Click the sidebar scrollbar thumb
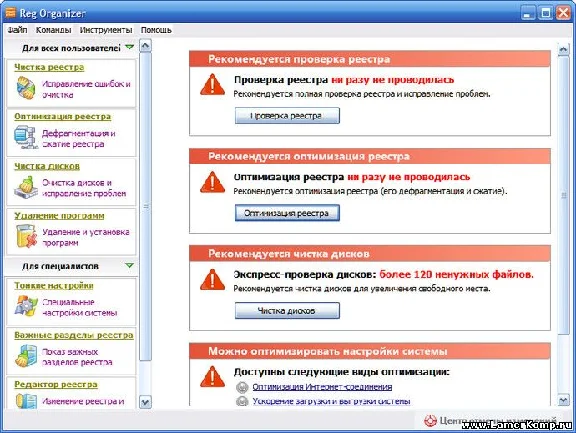The height and width of the screenshot is (433, 576). point(145,206)
